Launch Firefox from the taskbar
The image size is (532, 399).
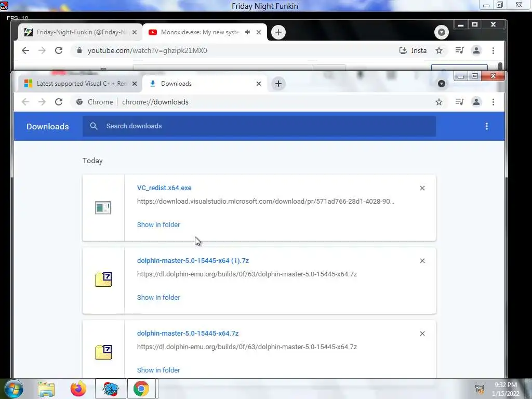[x=78, y=389]
